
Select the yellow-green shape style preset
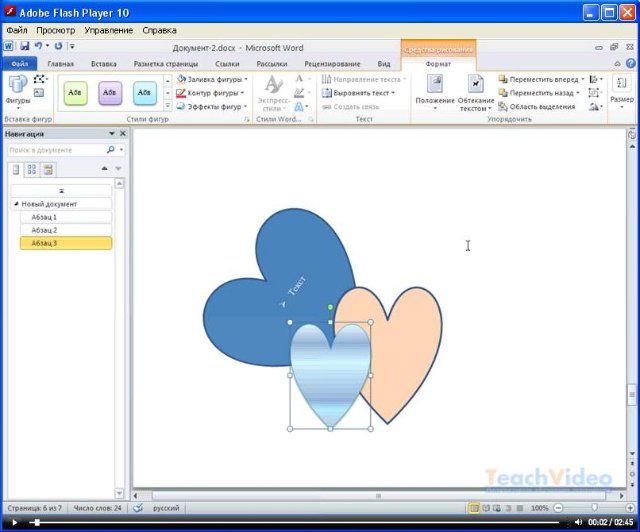75,92
